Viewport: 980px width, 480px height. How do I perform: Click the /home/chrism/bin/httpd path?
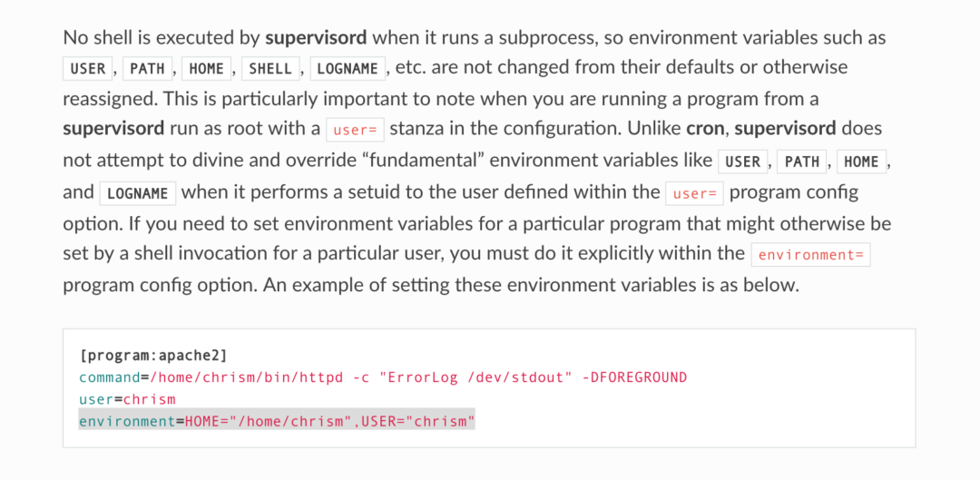(236, 377)
